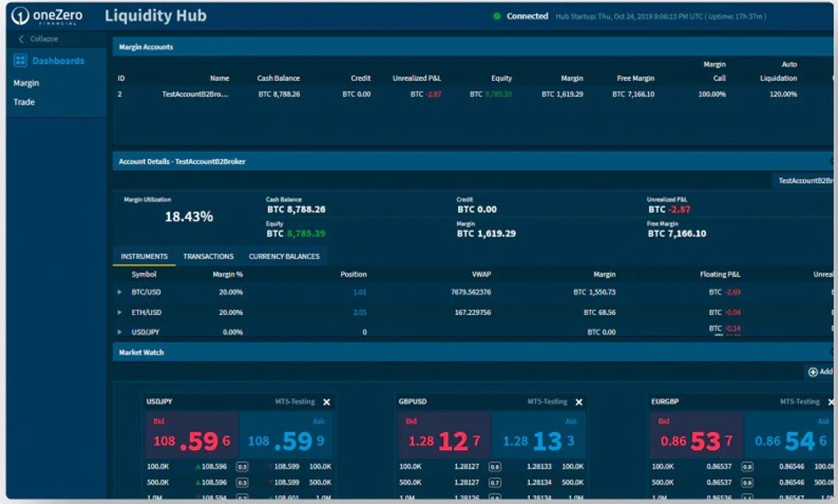This screenshot has height=504, width=838.
Task: Click the GBPUSD 0.6 spread badge
Action: point(494,467)
